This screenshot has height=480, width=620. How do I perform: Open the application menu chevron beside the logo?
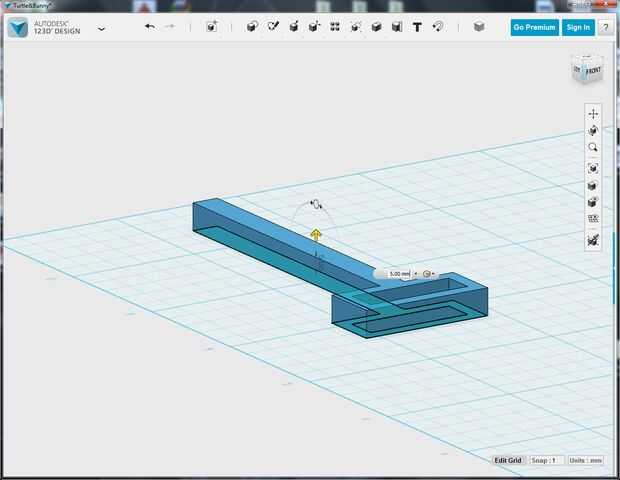click(x=102, y=29)
